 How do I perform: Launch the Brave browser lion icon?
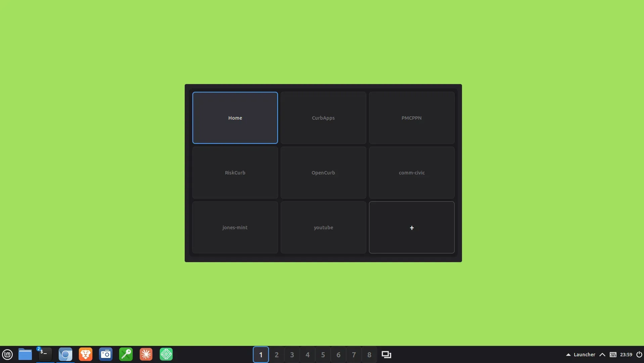[86, 355]
